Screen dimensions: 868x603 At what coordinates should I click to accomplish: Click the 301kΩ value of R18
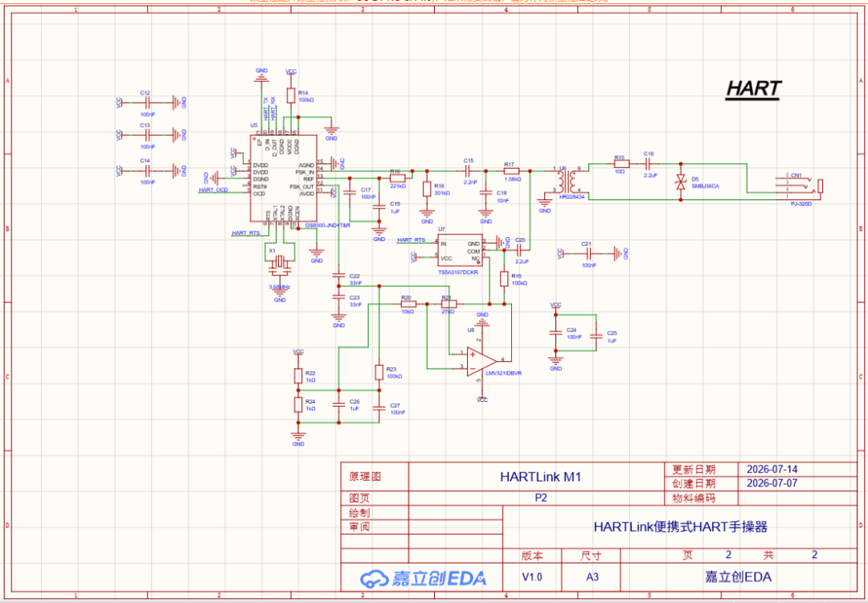pyautogui.click(x=442, y=193)
